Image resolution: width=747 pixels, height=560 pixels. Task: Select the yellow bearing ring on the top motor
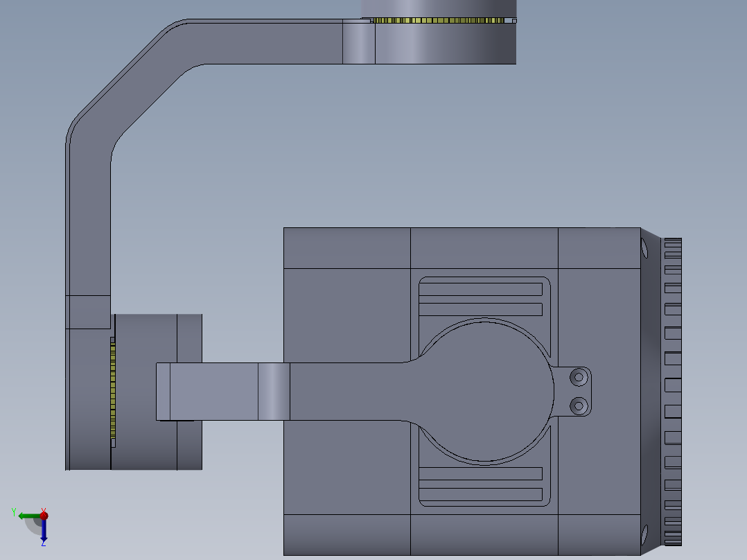tap(437, 21)
